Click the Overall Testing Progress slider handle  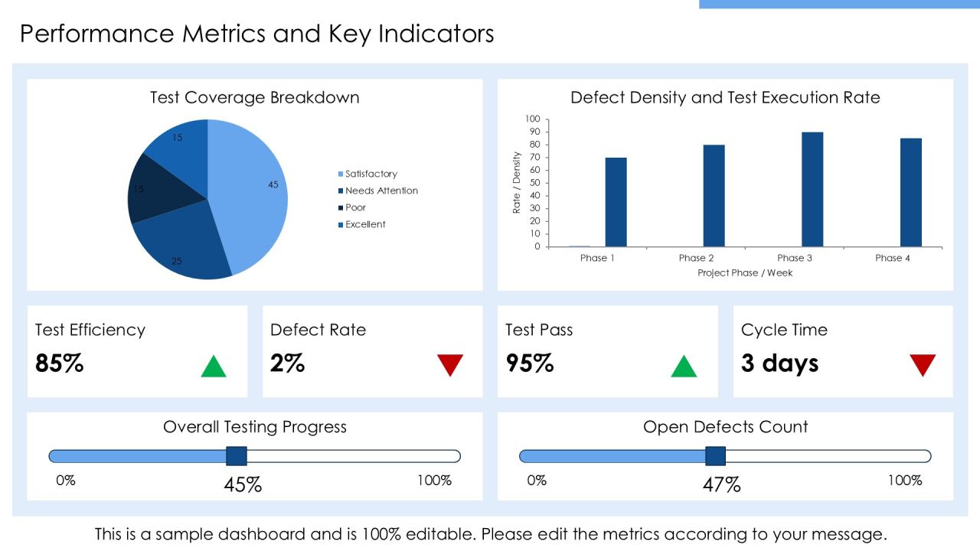click(237, 456)
